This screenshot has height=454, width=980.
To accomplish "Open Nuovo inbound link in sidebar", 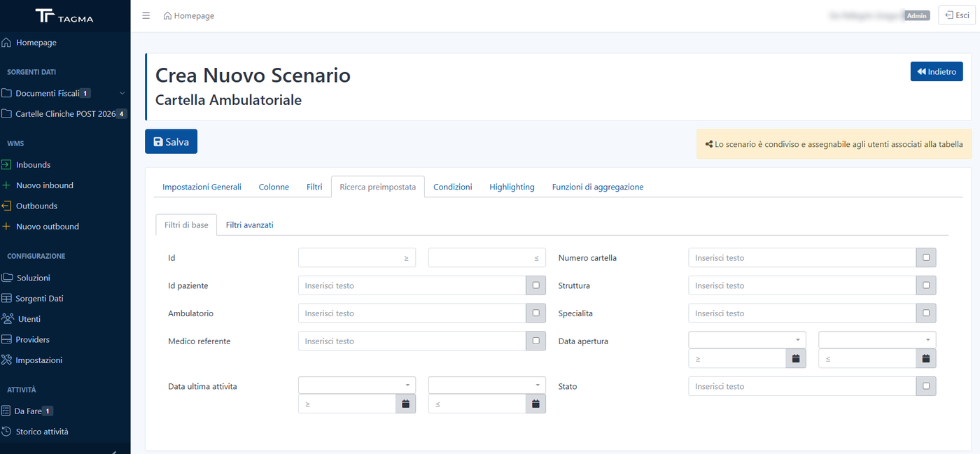I will pos(45,185).
